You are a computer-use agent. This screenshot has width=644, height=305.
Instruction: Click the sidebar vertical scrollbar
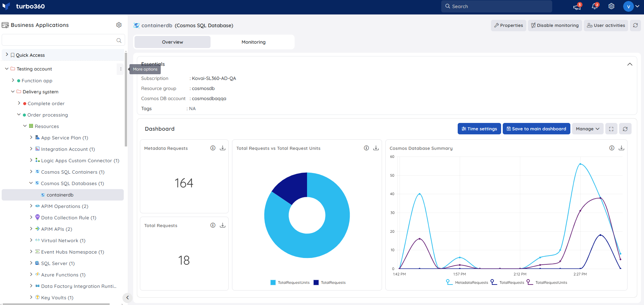pyautogui.click(x=126, y=99)
